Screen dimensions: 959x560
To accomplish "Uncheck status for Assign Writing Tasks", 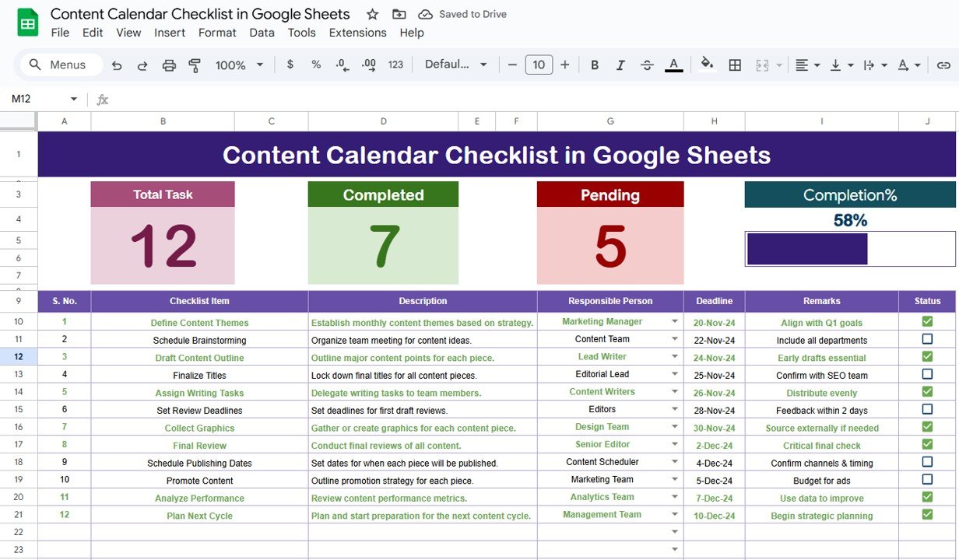I will tap(927, 391).
